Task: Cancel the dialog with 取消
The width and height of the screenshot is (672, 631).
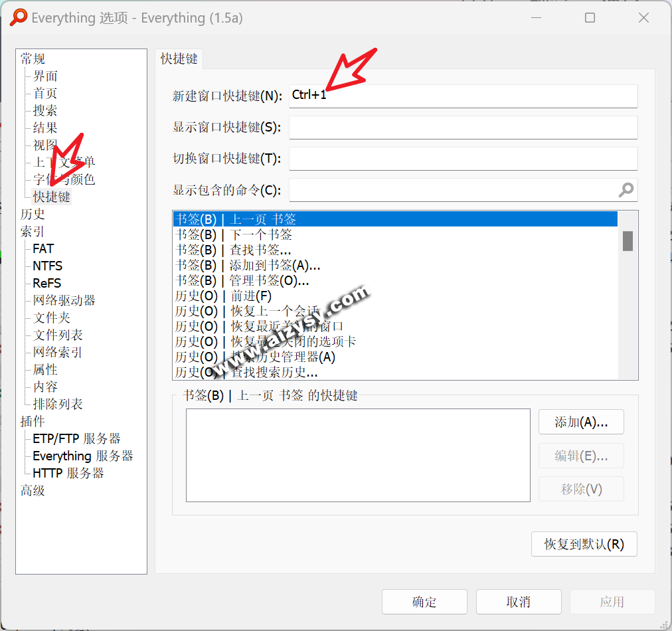Action: click(518, 602)
